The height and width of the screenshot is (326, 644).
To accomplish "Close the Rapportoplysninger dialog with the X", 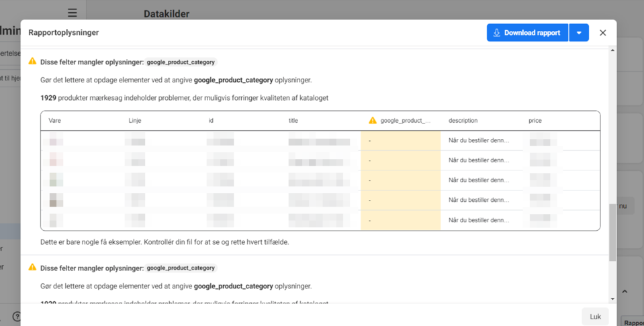I will point(602,33).
